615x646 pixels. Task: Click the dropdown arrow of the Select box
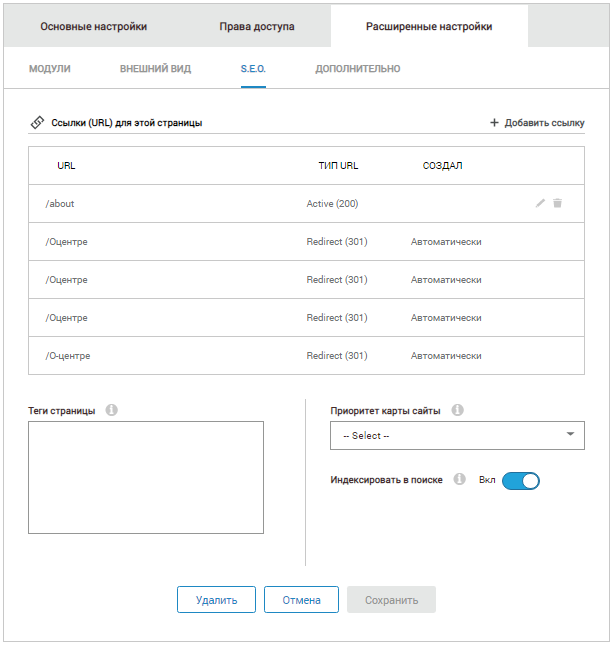coord(570,435)
